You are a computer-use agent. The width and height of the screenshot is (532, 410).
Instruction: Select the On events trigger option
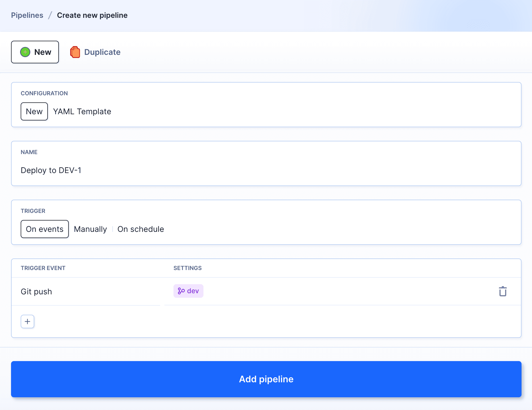point(45,229)
